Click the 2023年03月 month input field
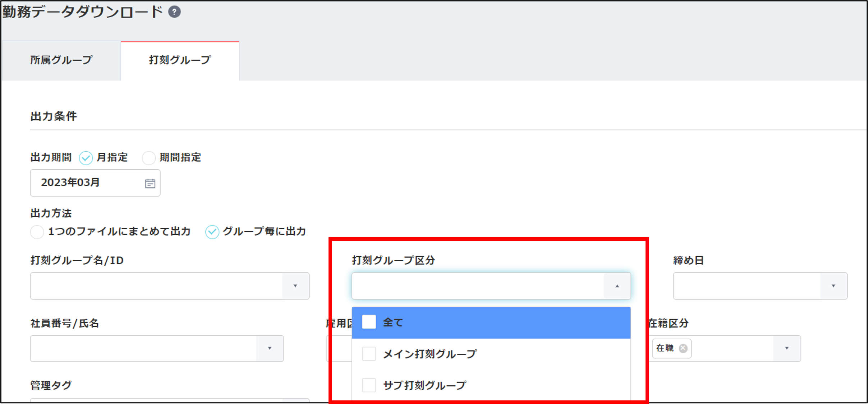Screen dimensions: 868x404 95,183
